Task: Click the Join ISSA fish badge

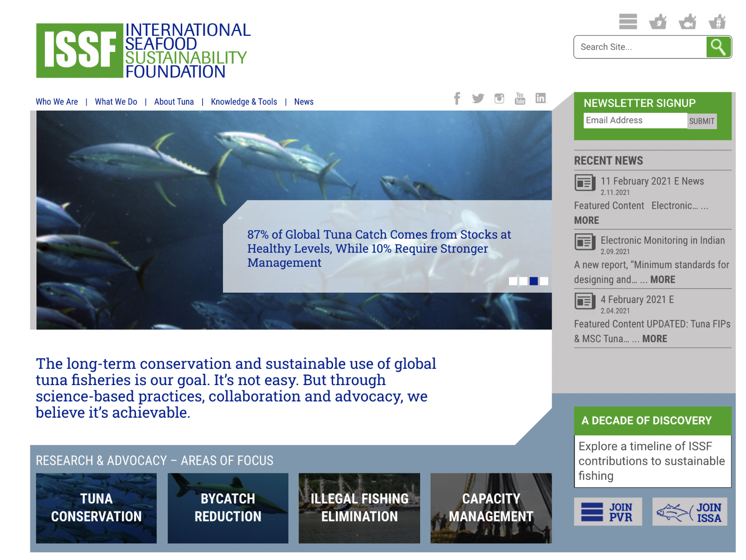Action: [x=690, y=512]
